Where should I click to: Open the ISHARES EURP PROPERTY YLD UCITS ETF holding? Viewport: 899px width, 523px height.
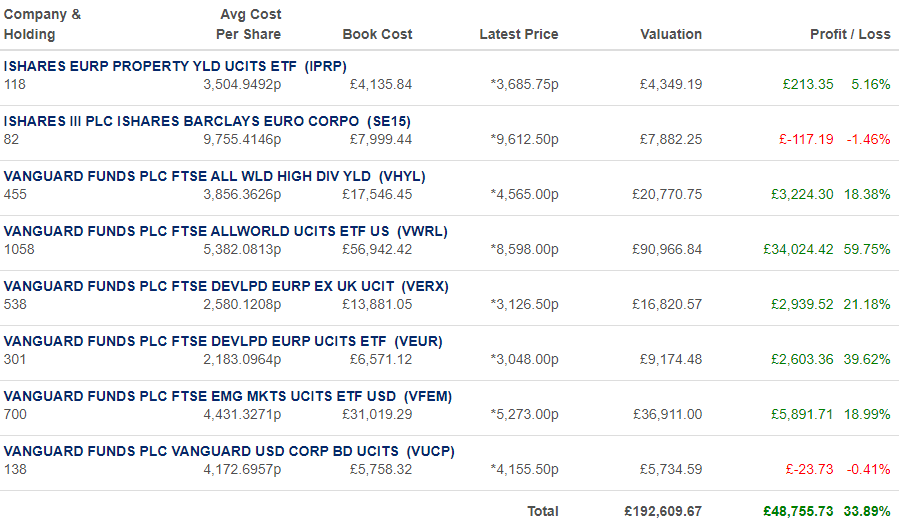pos(175,67)
